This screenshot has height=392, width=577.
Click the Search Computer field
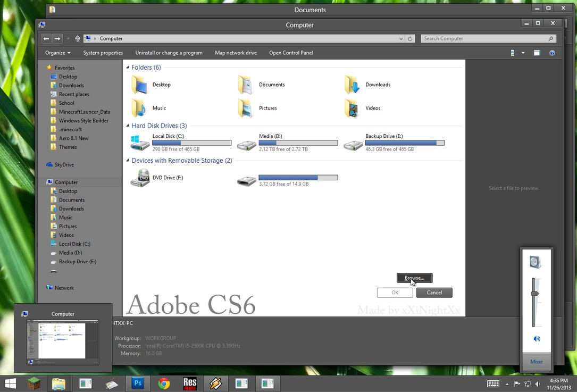point(488,39)
